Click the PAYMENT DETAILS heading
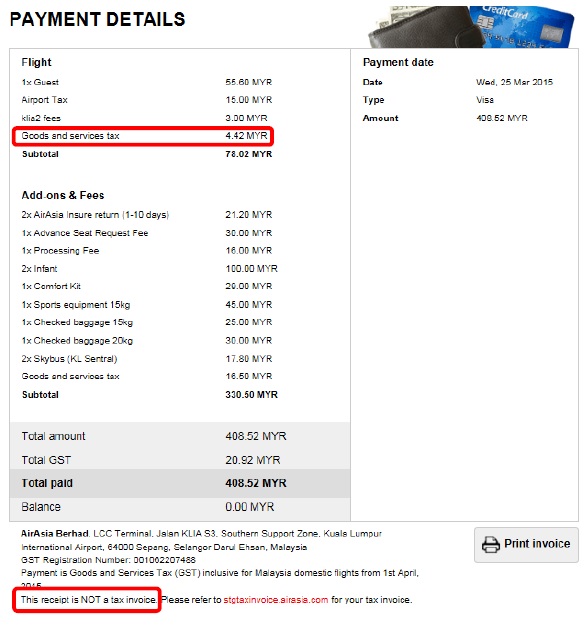 click(x=97, y=20)
